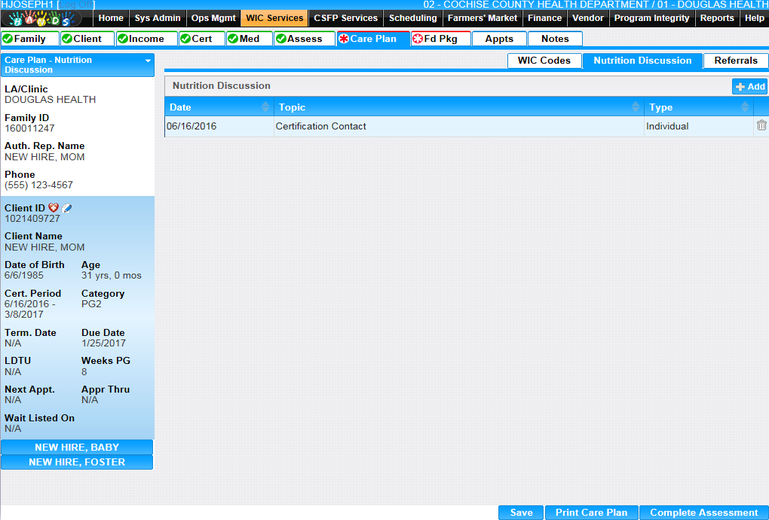The width and height of the screenshot is (769, 520).
Task: Sort the table by the Date column
Action: [x=265, y=107]
